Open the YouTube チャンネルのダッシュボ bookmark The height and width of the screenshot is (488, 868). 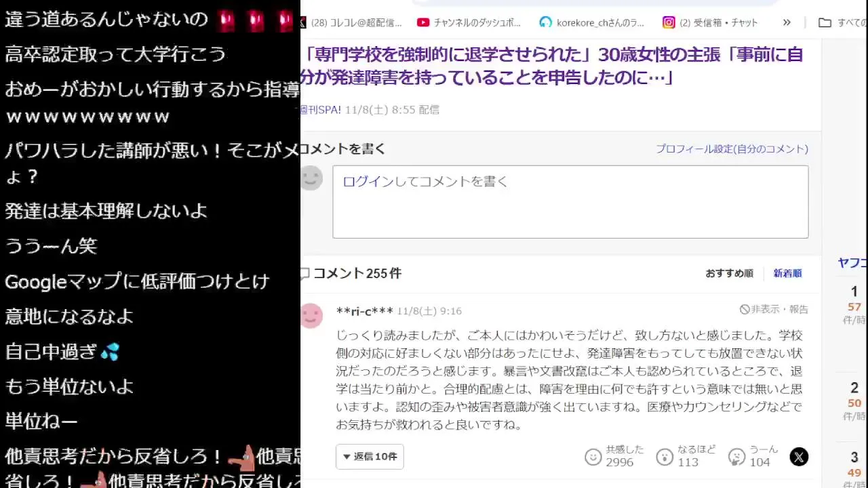469,22
